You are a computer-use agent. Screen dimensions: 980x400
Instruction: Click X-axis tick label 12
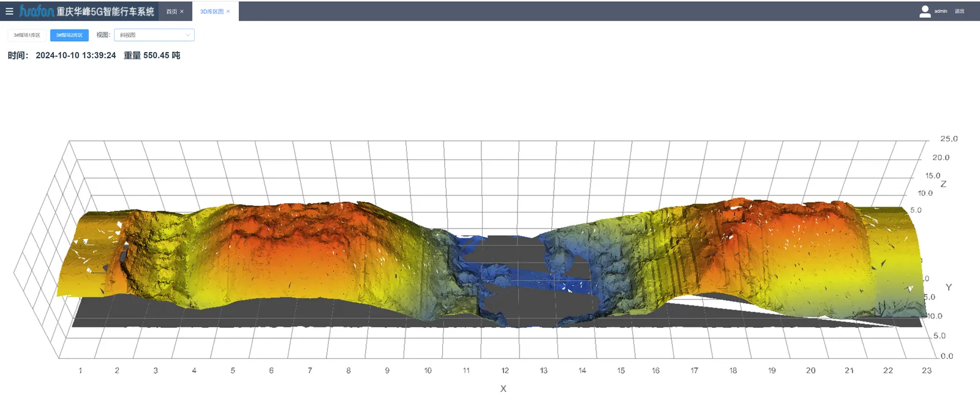pyautogui.click(x=505, y=371)
